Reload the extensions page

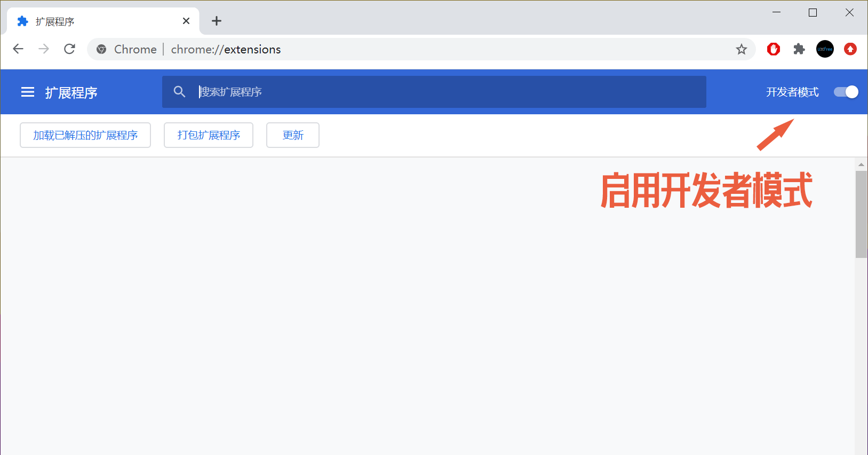click(69, 49)
